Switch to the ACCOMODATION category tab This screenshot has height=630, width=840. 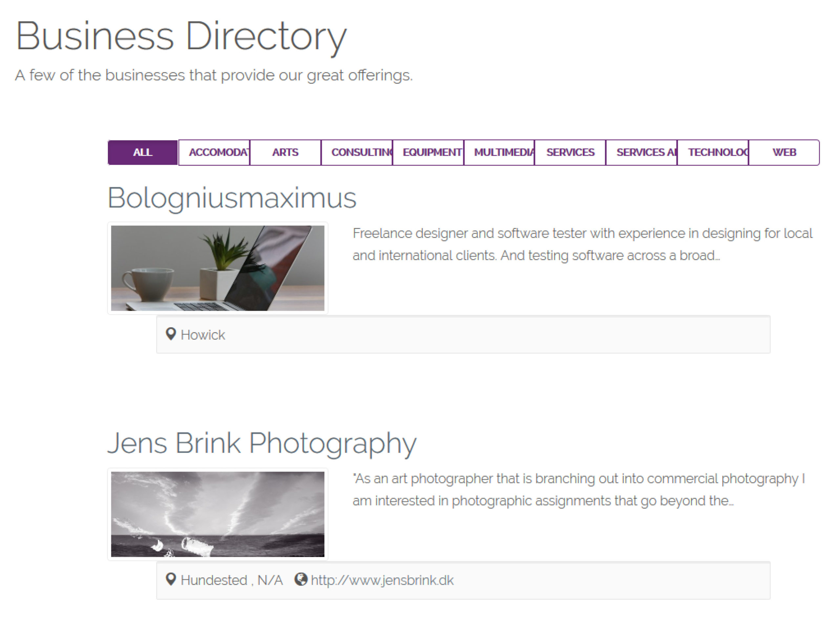click(214, 152)
